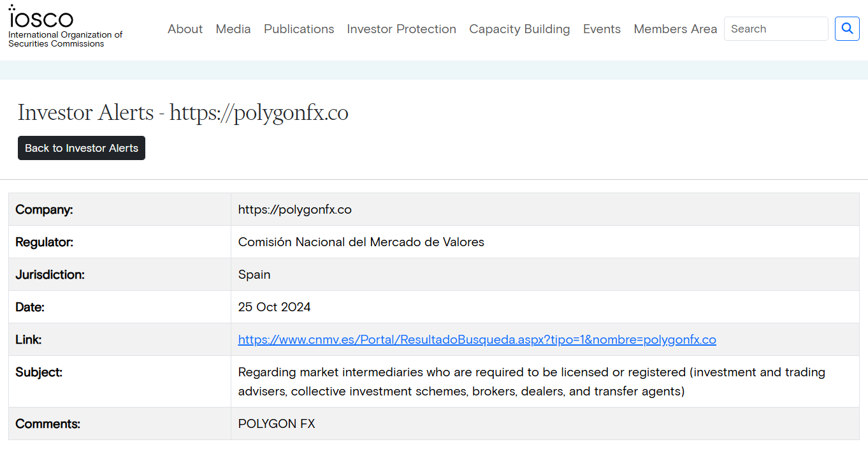868x449 pixels.
Task: Open the Publications menu
Action: tap(299, 29)
